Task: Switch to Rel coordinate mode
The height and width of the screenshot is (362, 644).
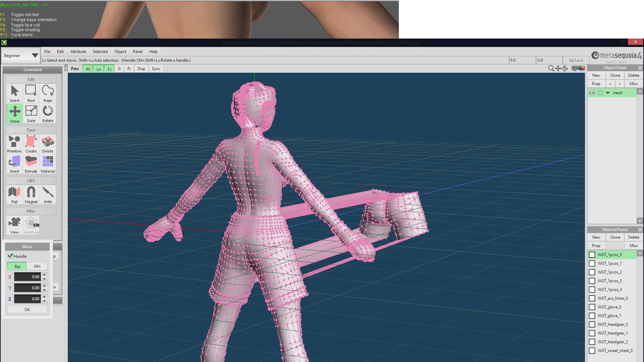Action: [x=17, y=266]
